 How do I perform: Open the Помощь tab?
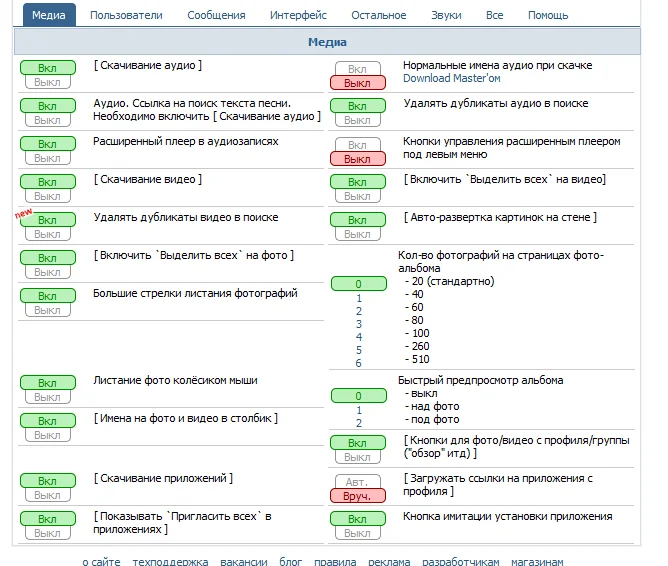coord(547,15)
